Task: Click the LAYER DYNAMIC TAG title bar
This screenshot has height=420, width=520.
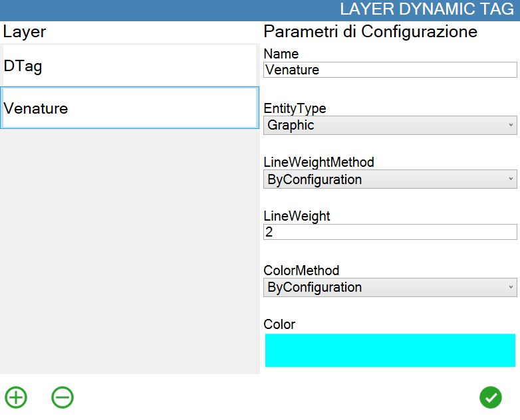Action: [x=260, y=10]
